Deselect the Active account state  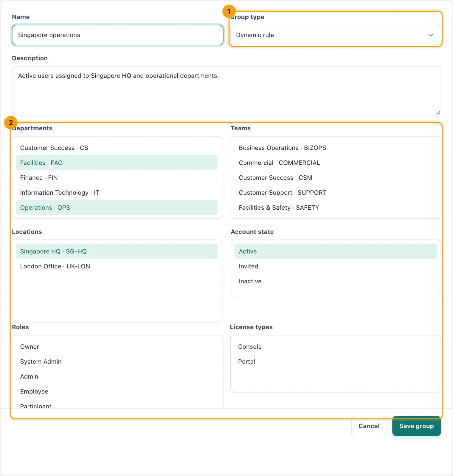336,251
